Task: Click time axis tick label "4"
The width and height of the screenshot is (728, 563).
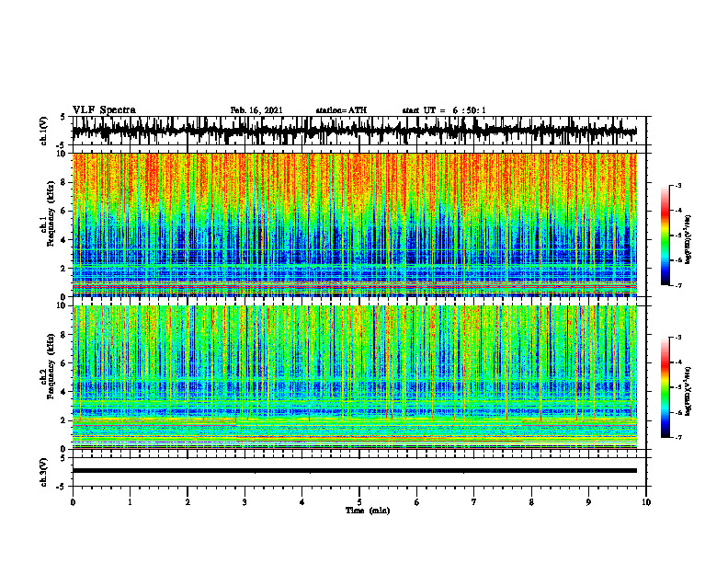Action: [x=302, y=502]
